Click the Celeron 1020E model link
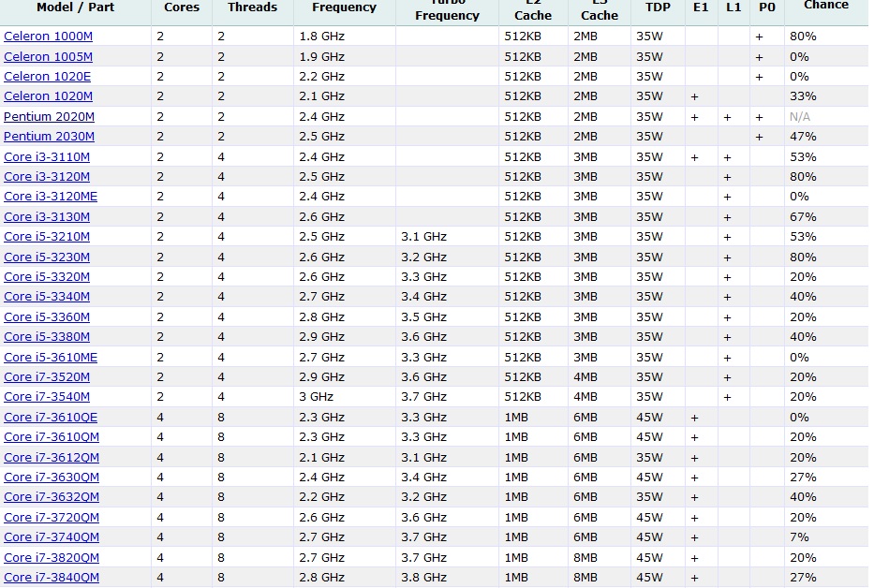 click(47, 77)
